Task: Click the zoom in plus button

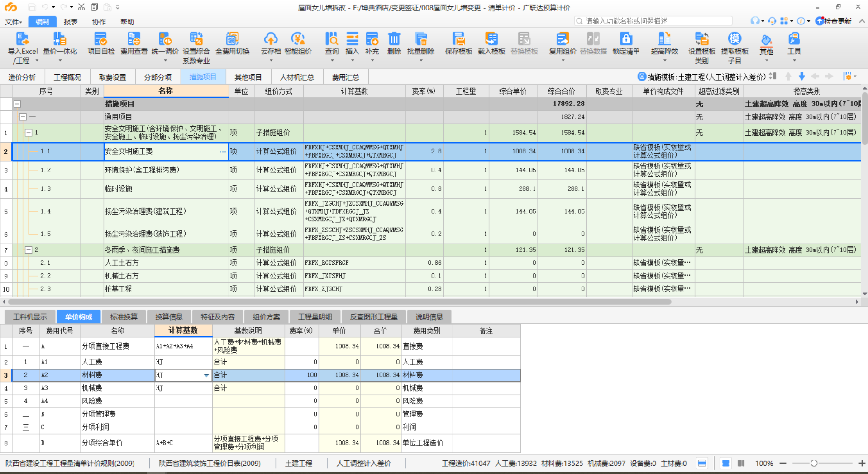Action: pyautogui.click(x=862, y=463)
